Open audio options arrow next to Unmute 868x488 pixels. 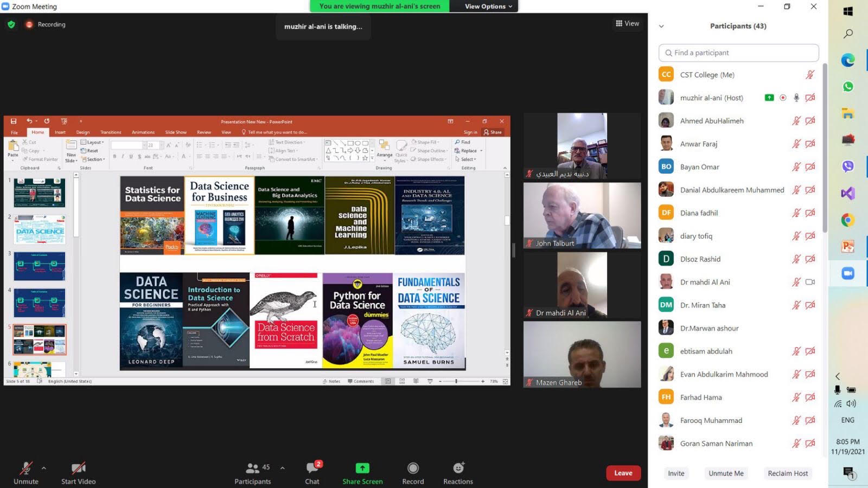click(44, 468)
